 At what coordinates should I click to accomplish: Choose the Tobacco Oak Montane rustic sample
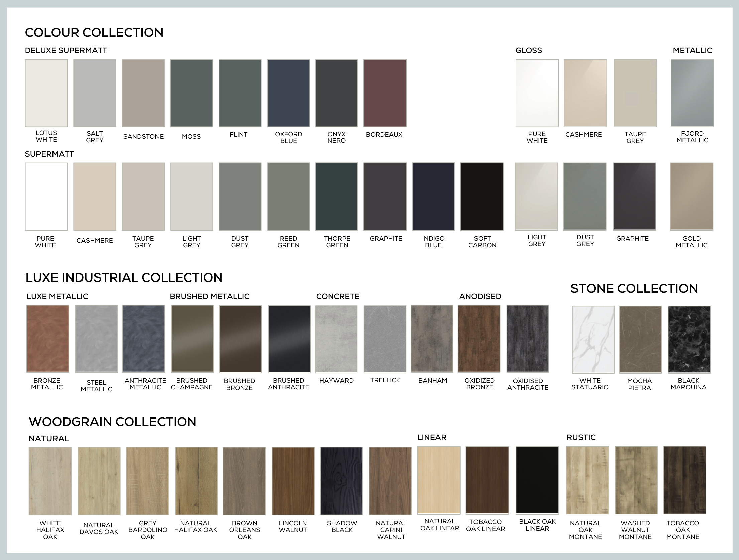(684, 479)
